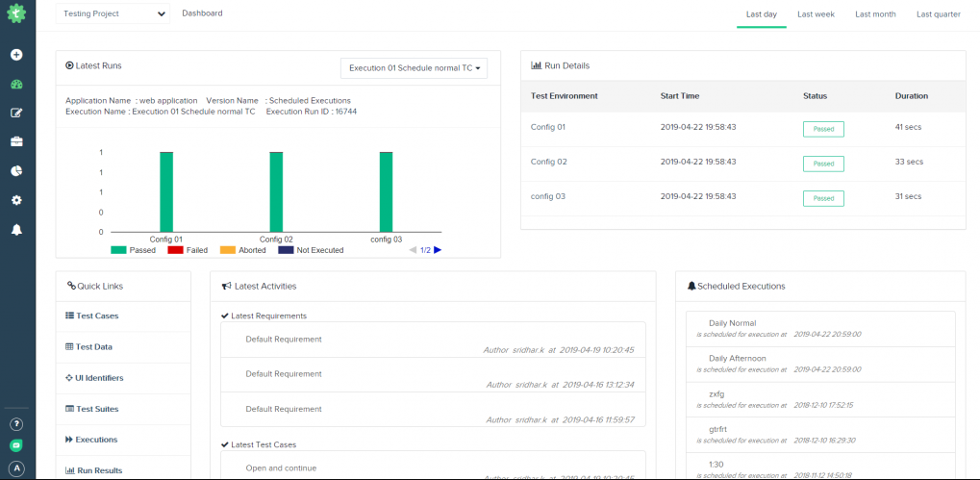Open the Daily Normal scheduled execution

(x=820, y=329)
